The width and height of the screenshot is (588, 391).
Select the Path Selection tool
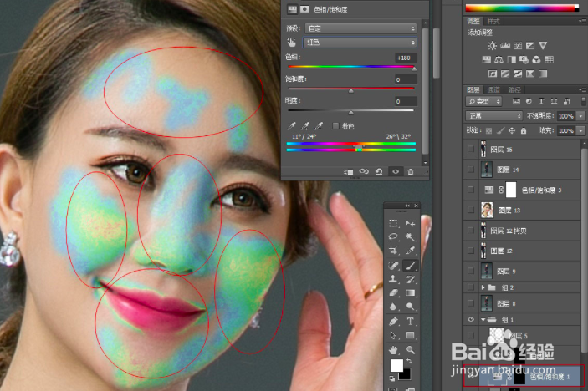click(x=393, y=335)
